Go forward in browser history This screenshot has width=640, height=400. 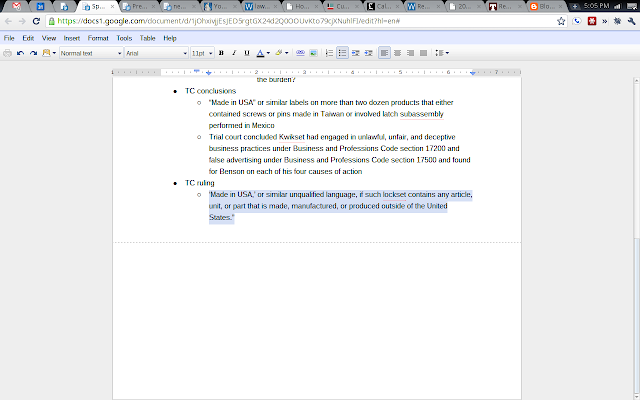point(22,21)
